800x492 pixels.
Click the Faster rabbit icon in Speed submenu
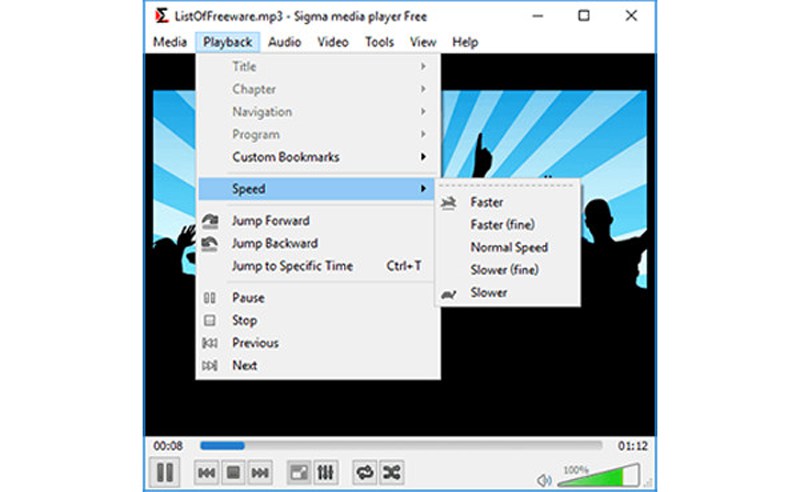pos(448,203)
